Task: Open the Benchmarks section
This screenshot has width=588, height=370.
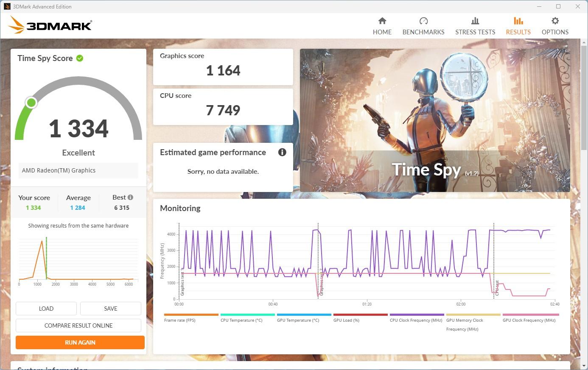Action: (423, 26)
